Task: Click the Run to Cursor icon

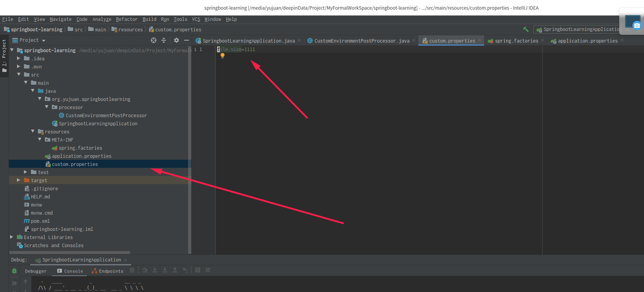Action: point(185,270)
